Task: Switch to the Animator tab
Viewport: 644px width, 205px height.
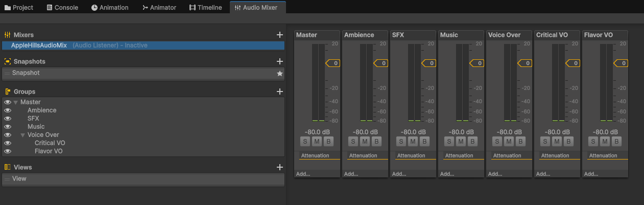Action: [x=159, y=8]
